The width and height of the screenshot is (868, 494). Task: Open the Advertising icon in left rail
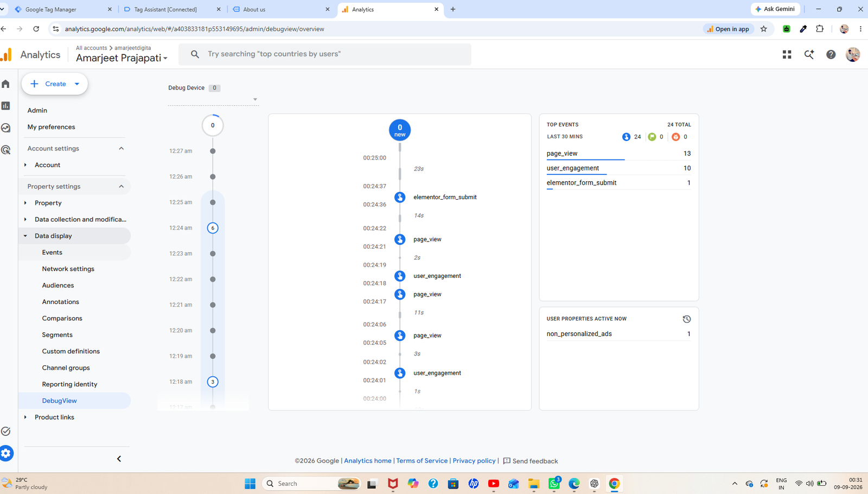pyautogui.click(x=6, y=150)
